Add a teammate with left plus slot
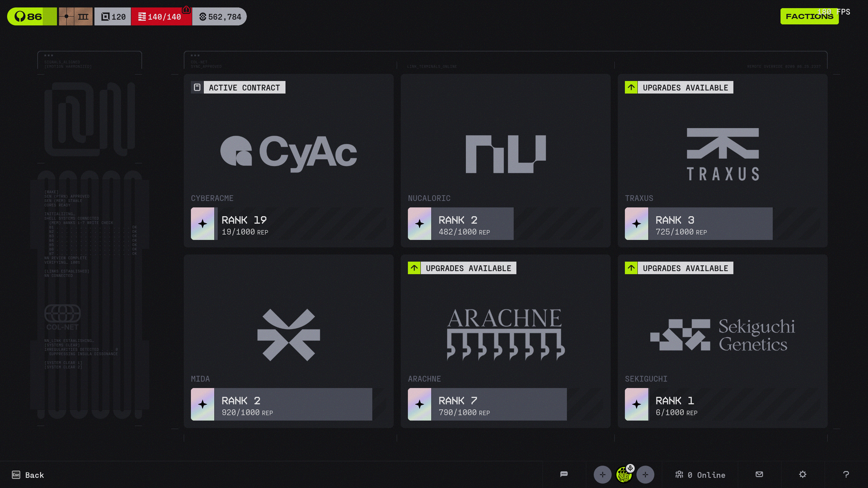868x488 pixels. point(603,474)
